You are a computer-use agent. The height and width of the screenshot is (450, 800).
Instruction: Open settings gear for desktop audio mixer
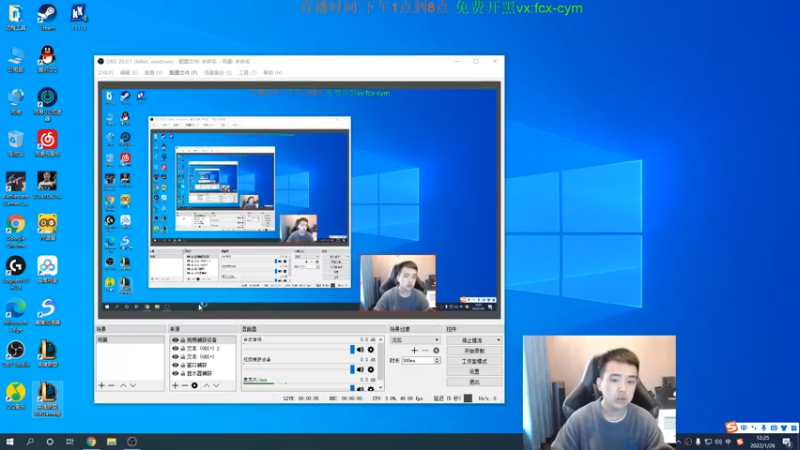(x=371, y=349)
